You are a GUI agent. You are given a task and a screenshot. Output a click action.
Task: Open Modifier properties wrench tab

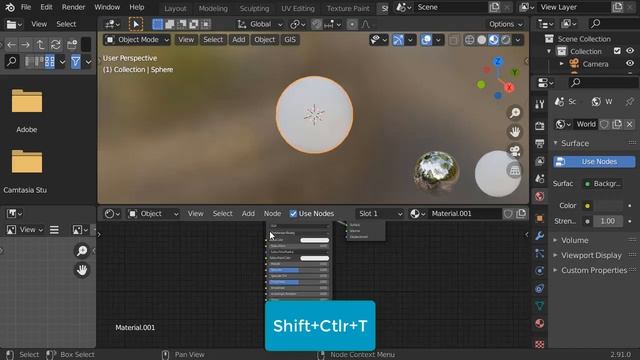click(x=540, y=236)
